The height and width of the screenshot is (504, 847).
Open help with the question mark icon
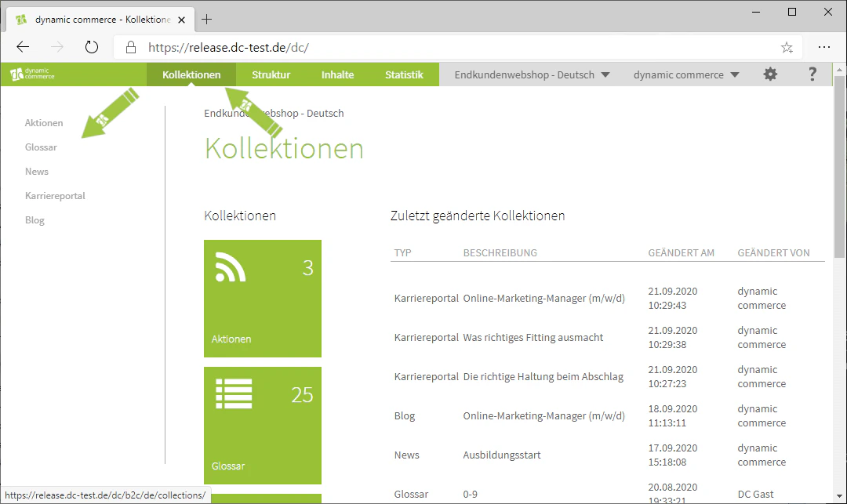point(812,74)
